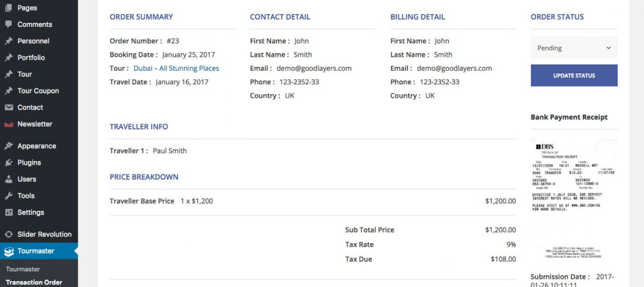Click the Newsletter icon in sidebar

pyautogui.click(x=9, y=124)
